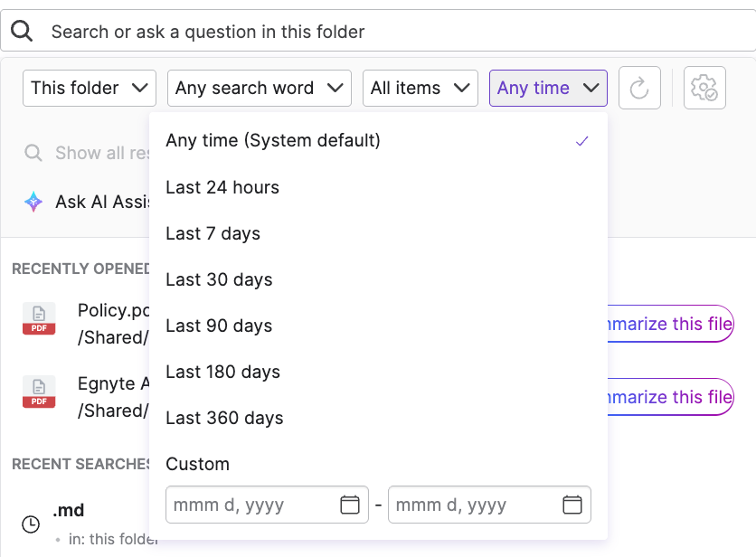
Task: Pick 'Last 180 days' option
Action: 379,372
